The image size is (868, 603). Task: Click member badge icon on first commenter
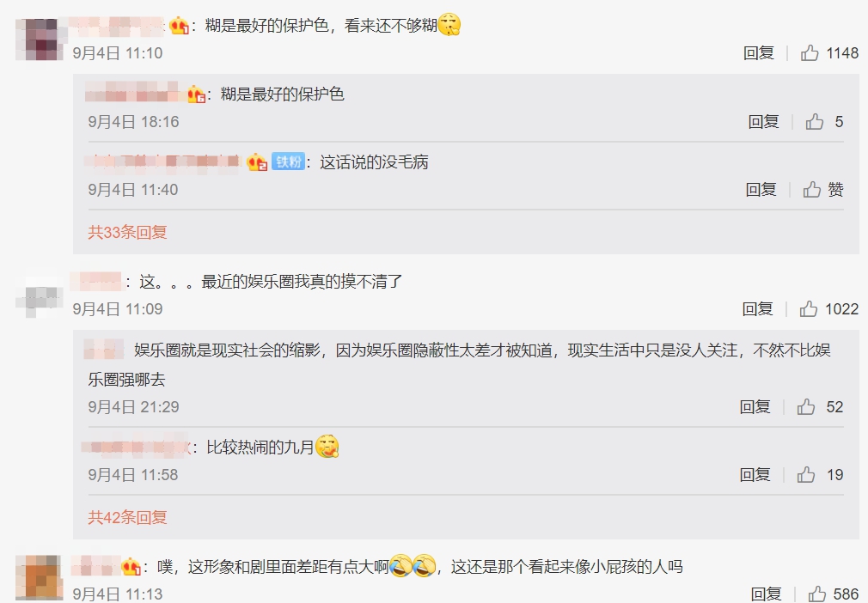pos(180,26)
